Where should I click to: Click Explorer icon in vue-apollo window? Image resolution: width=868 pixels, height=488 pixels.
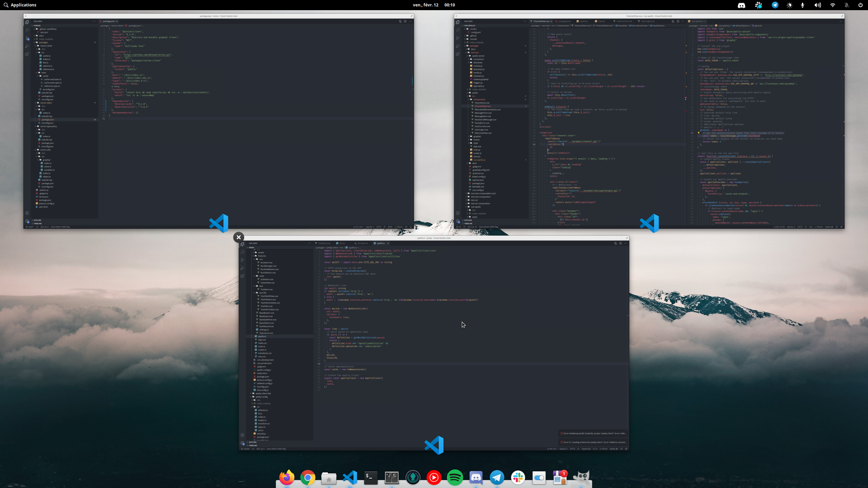tap(458, 22)
